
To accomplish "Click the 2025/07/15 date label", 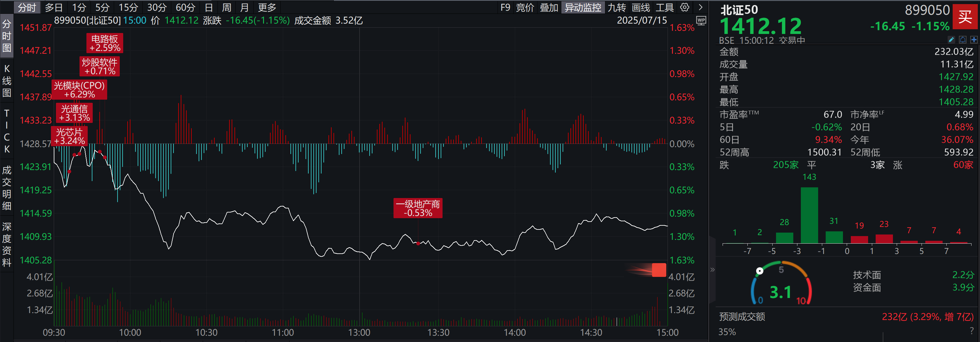I will click(642, 20).
